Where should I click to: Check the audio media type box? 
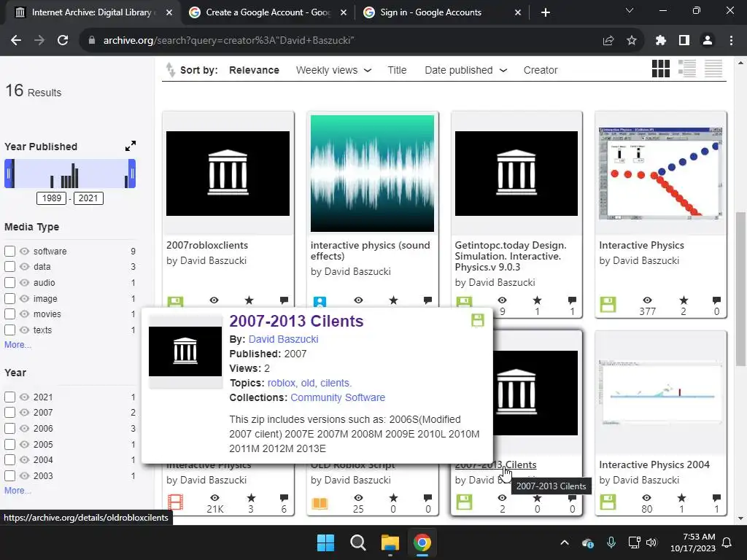(9, 282)
